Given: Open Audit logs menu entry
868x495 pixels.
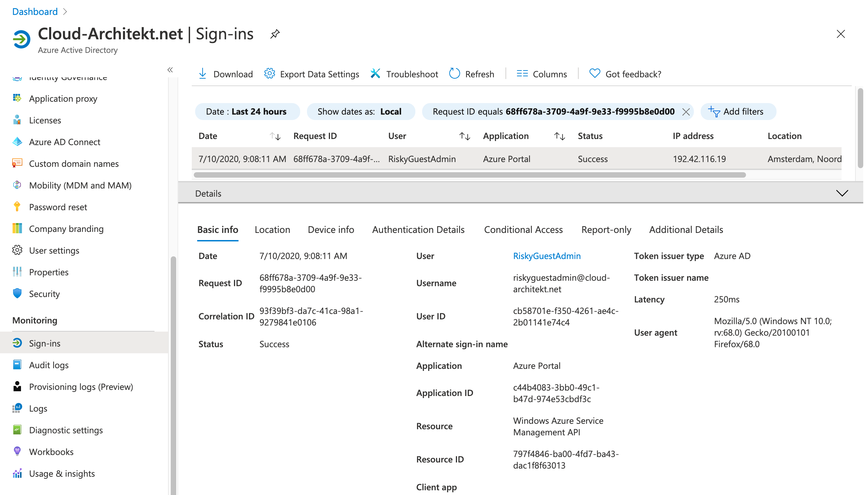Looking at the screenshot, I should click(x=84, y=365).
